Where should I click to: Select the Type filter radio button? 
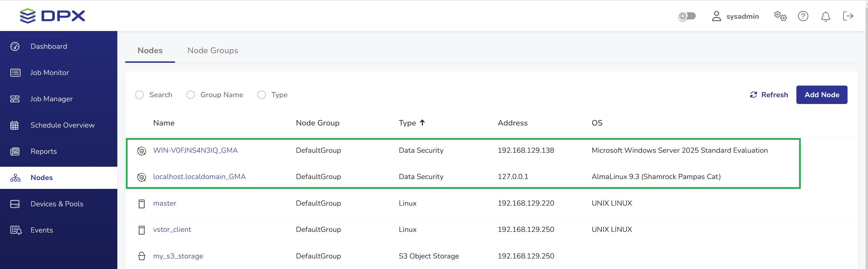(x=262, y=95)
